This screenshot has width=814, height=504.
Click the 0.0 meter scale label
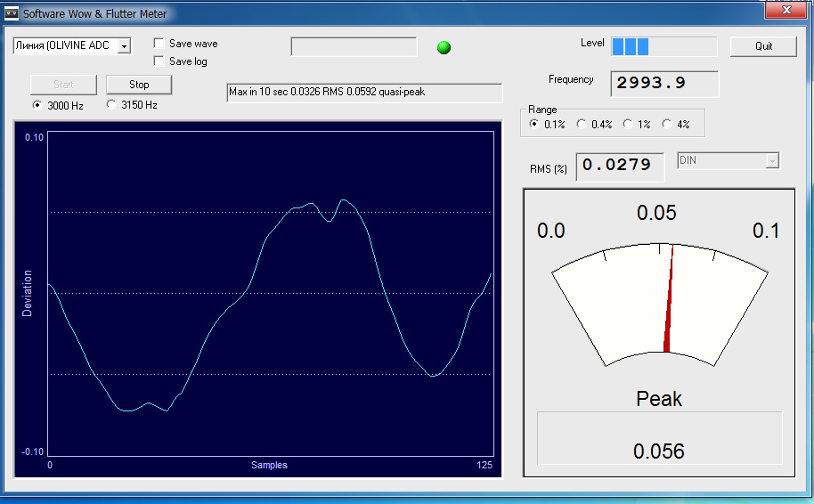pos(550,231)
